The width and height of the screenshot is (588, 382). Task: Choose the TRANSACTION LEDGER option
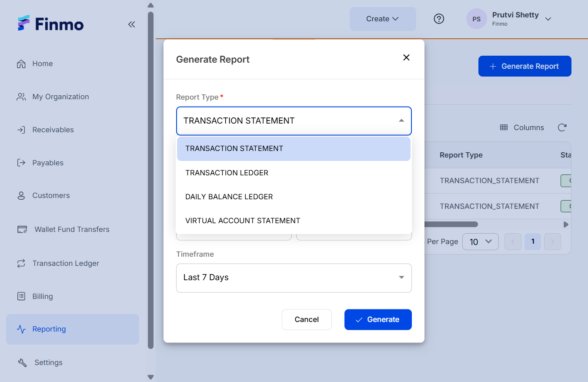(294, 173)
